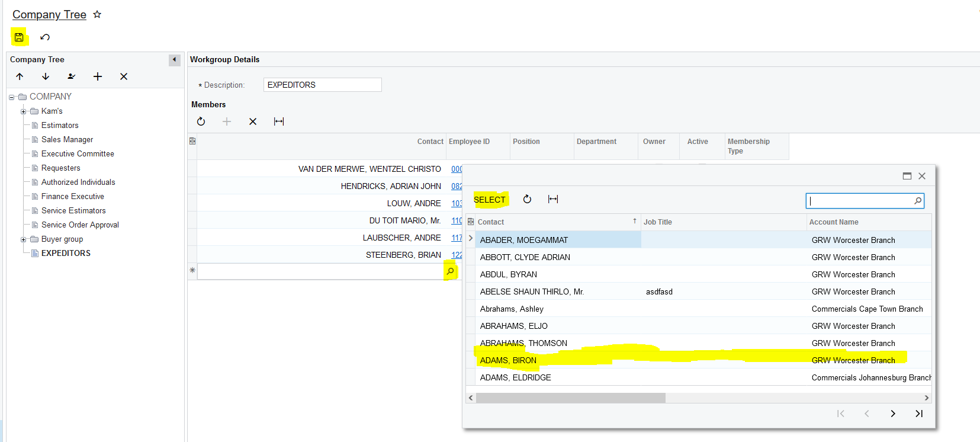This screenshot has width=980, height=442.
Task: Select Finance Executive in tree
Action: tap(72, 196)
